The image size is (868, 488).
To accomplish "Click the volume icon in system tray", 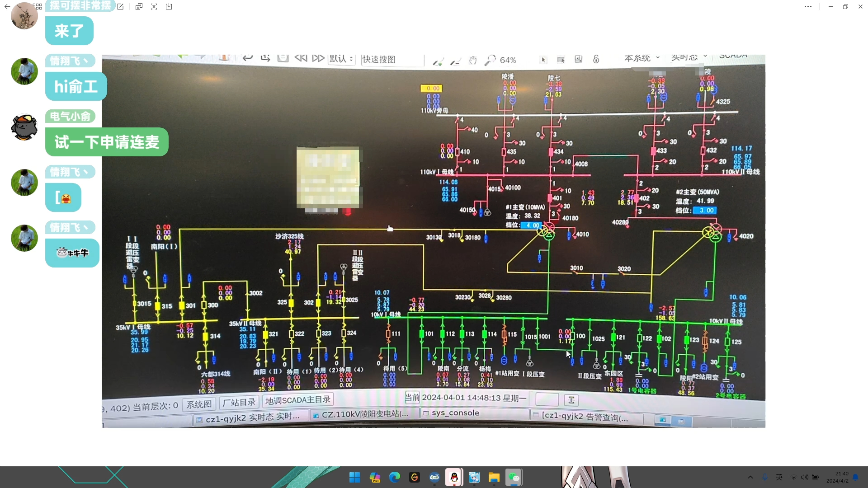I will point(804,477).
